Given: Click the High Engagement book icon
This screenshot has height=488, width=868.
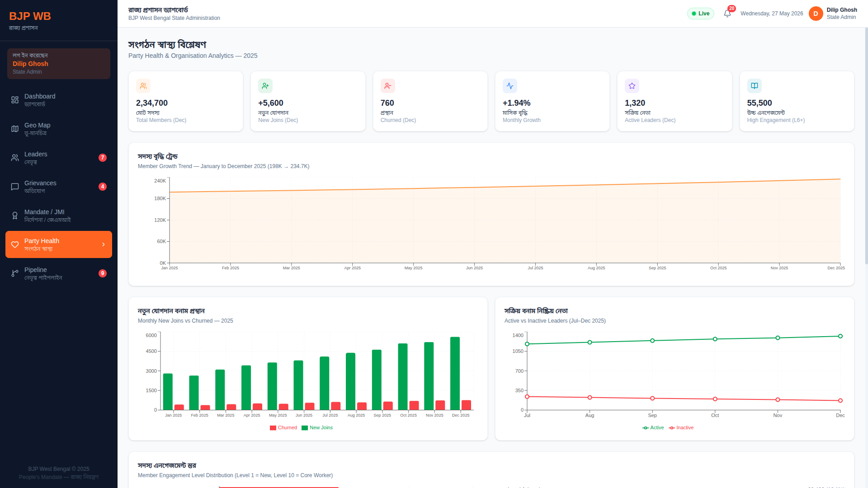Looking at the screenshot, I should pyautogui.click(x=755, y=86).
